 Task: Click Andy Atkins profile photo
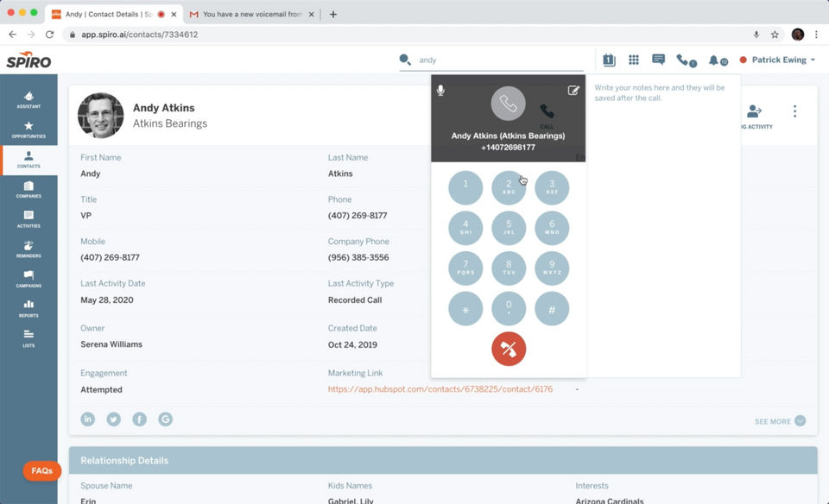click(x=100, y=115)
